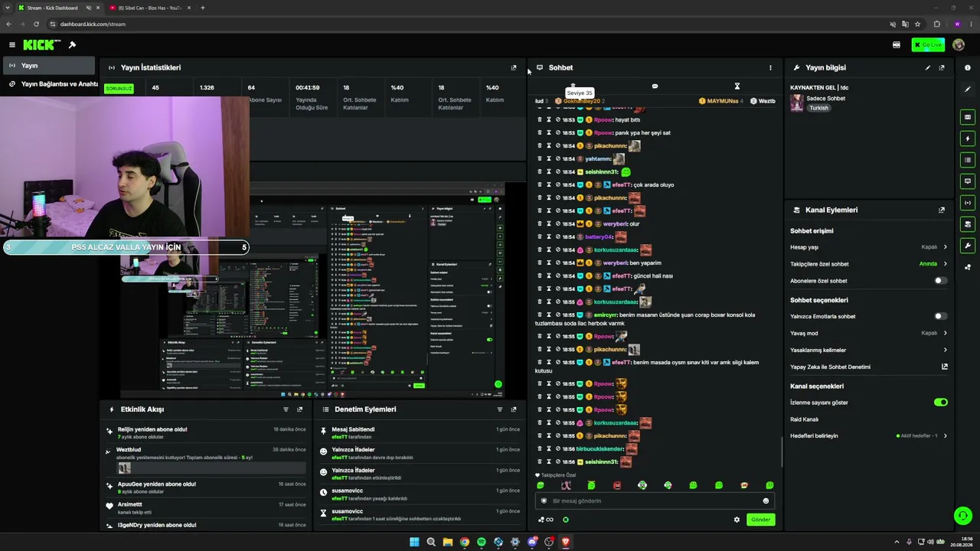Filter the Etkinlik Akışı feed
The height and width of the screenshot is (551, 980).
[x=286, y=409]
